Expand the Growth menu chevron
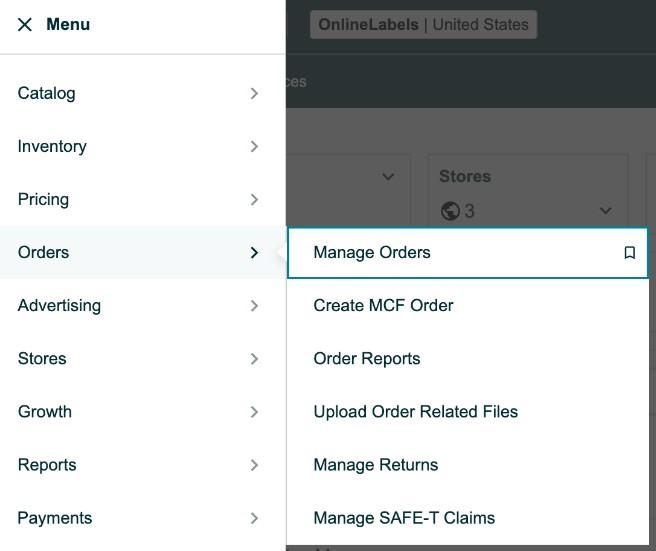656x551 pixels. pos(254,412)
